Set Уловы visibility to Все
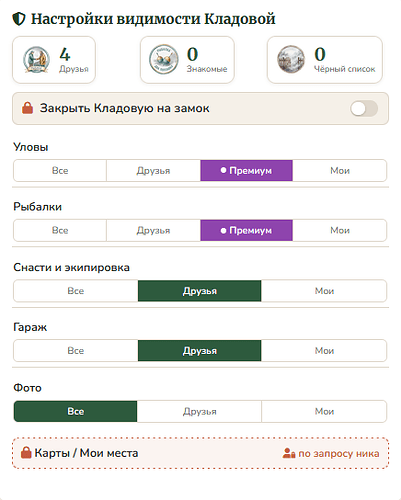This screenshot has width=401, height=500. click(60, 171)
